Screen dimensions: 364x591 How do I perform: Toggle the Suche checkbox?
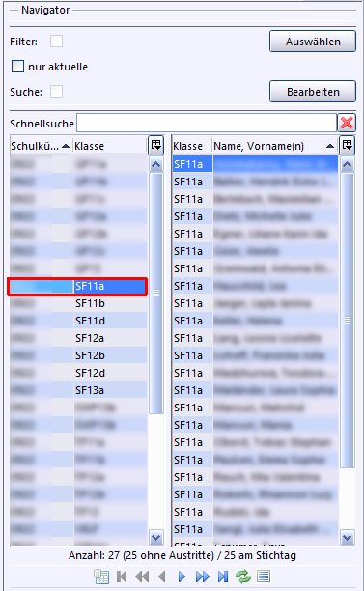tap(57, 91)
